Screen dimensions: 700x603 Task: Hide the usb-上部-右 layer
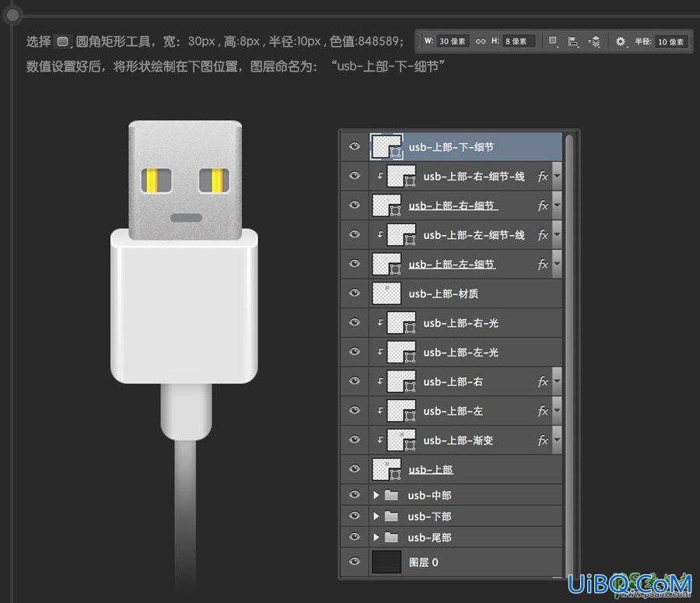click(x=355, y=381)
